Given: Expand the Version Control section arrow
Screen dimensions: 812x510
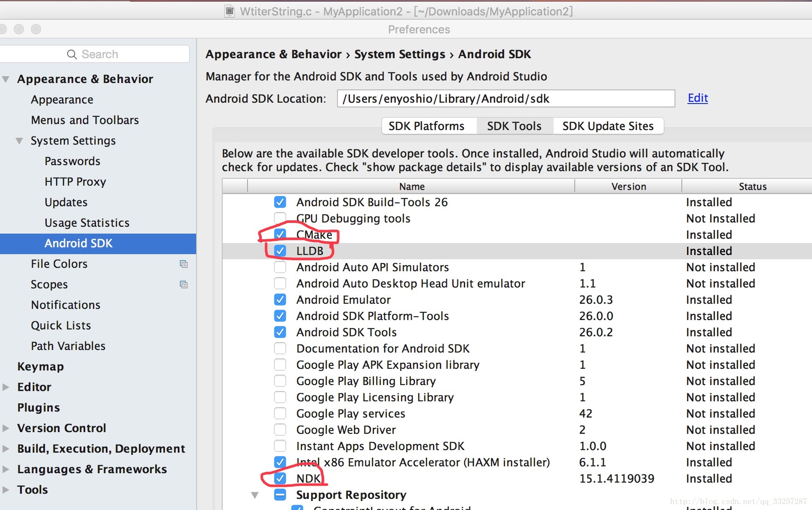Looking at the screenshot, I should pos(6,428).
